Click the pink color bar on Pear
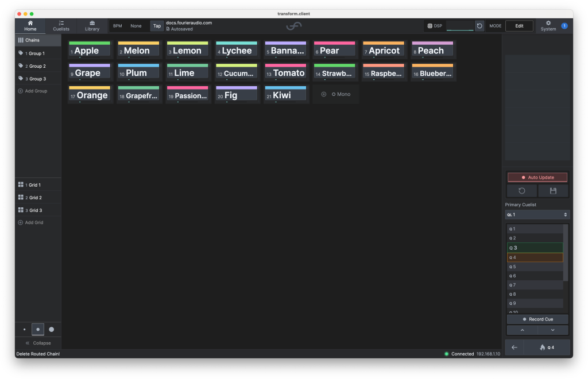 [334, 43]
